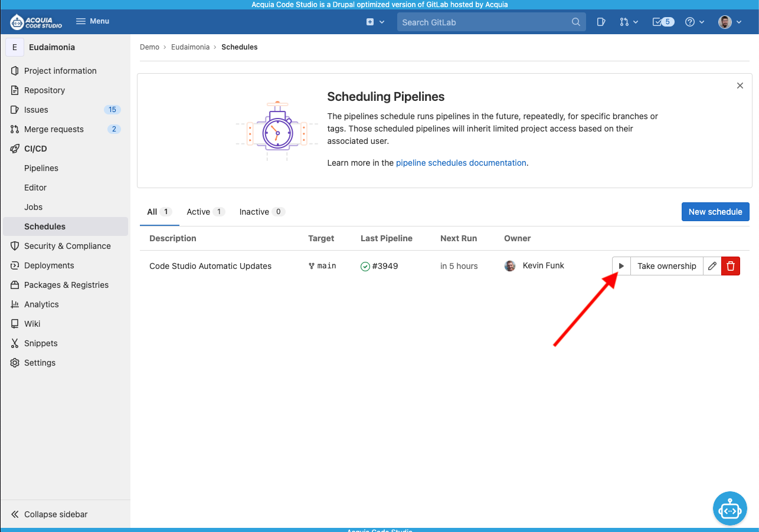Open Security & Compliance in sidebar

click(x=66, y=246)
